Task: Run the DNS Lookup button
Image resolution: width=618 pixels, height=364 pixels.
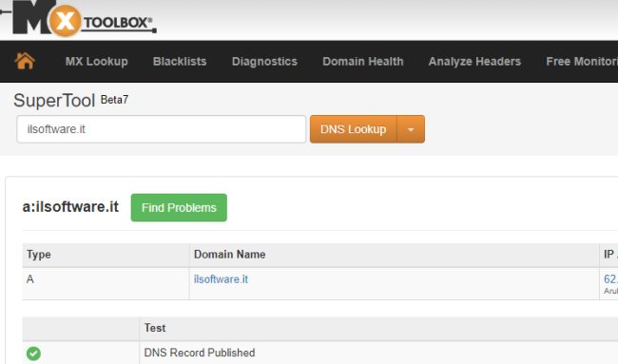Action: [353, 129]
